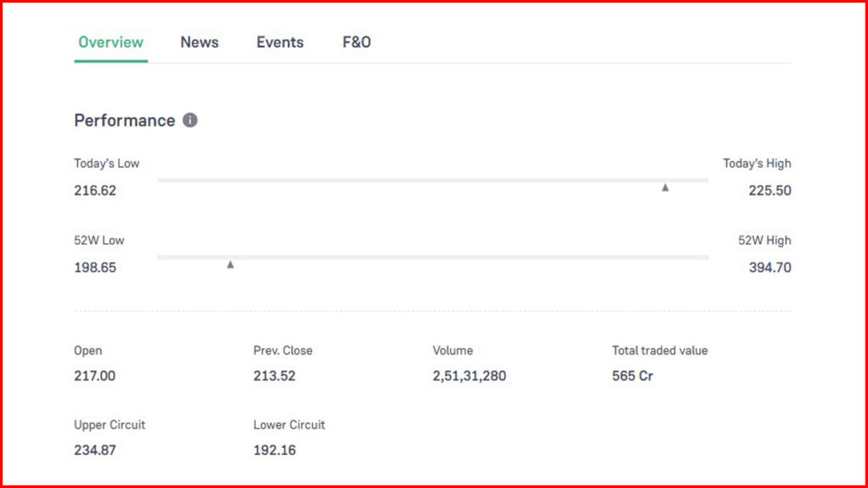Screen dimensions: 868x488
Task: Click Lower Circuit value 192.16
Action: tap(275, 450)
